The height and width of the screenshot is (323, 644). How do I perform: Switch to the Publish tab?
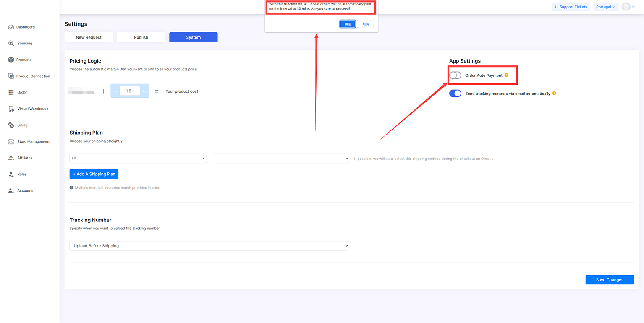click(x=141, y=37)
